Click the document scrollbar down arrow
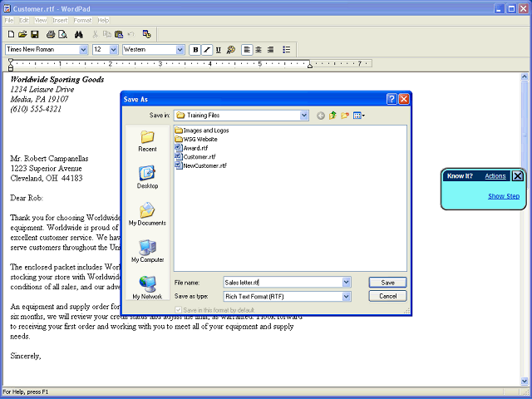This screenshot has height=399, width=532. tap(525, 381)
